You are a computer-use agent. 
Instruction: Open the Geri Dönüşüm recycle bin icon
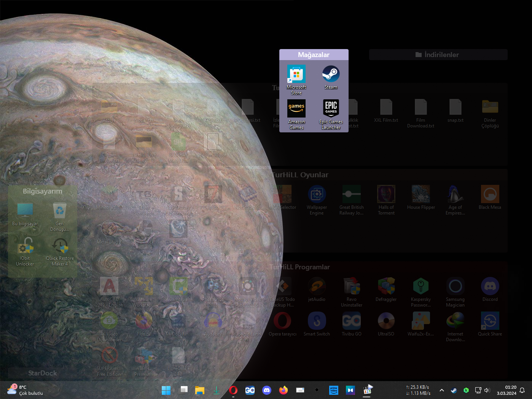tap(60, 216)
